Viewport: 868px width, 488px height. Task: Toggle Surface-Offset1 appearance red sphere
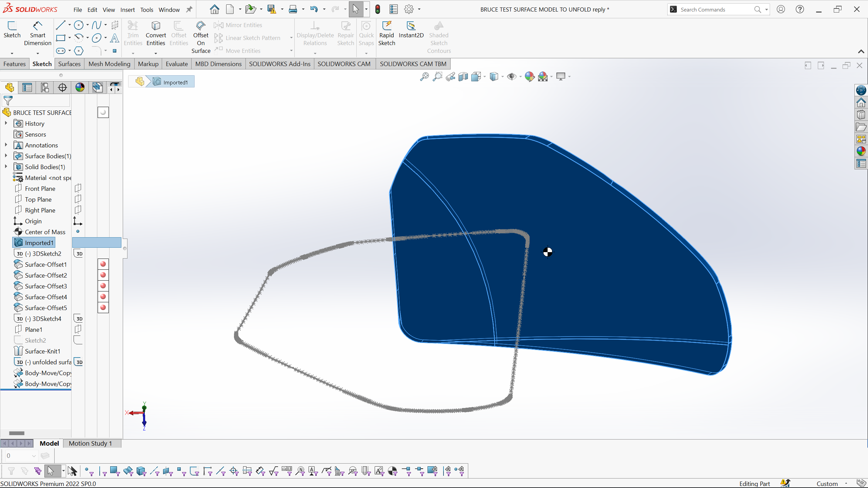[103, 264]
